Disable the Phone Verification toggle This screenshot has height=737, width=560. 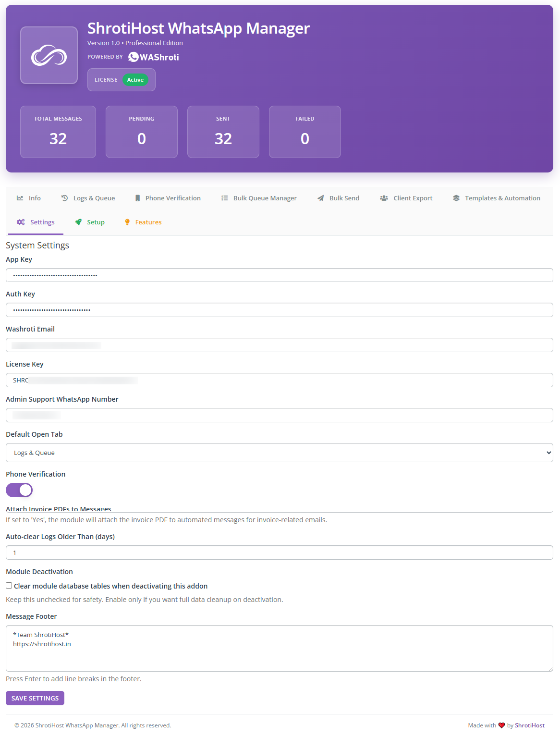[19, 490]
